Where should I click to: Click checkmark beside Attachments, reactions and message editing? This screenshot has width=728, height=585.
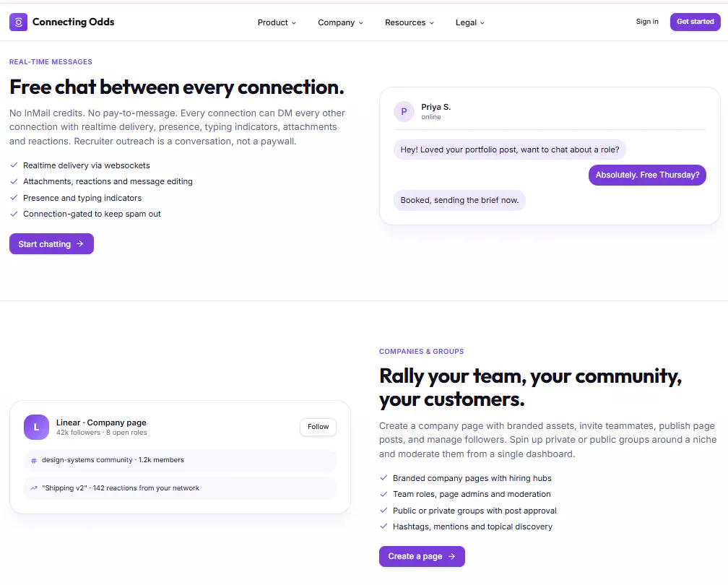[x=14, y=181]
